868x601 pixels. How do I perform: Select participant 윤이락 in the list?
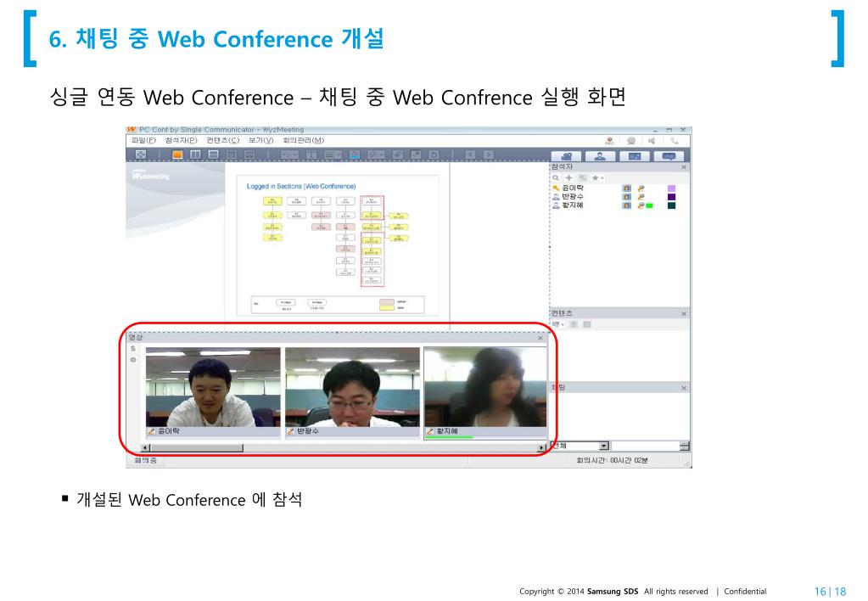click(x=573, y=188)
